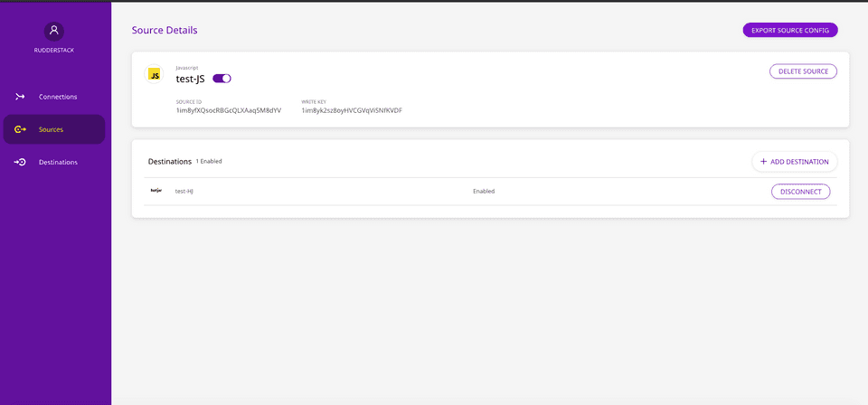Click the Connections arrow icon in the sidebar
Viewport: 868px width, 405px height.
click(20, 97)
